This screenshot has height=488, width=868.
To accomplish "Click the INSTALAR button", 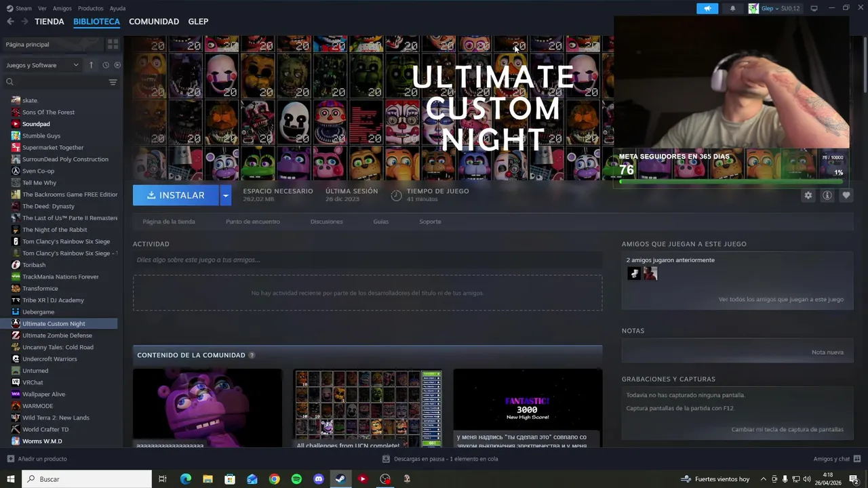I will (x=176, y=195).
